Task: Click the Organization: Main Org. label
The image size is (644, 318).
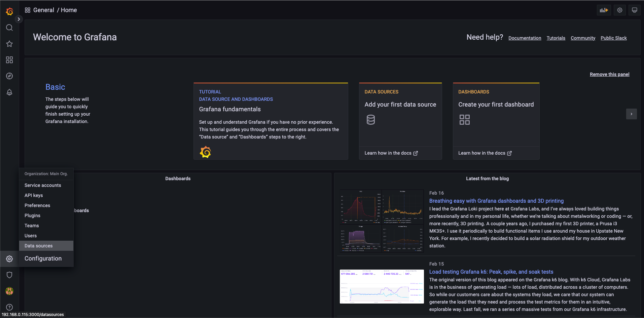Action: [46, 174]
